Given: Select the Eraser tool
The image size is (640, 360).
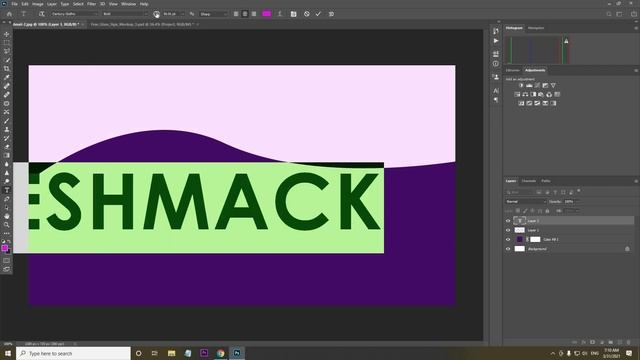Looking at the screenshot, I should coord(7,147).
